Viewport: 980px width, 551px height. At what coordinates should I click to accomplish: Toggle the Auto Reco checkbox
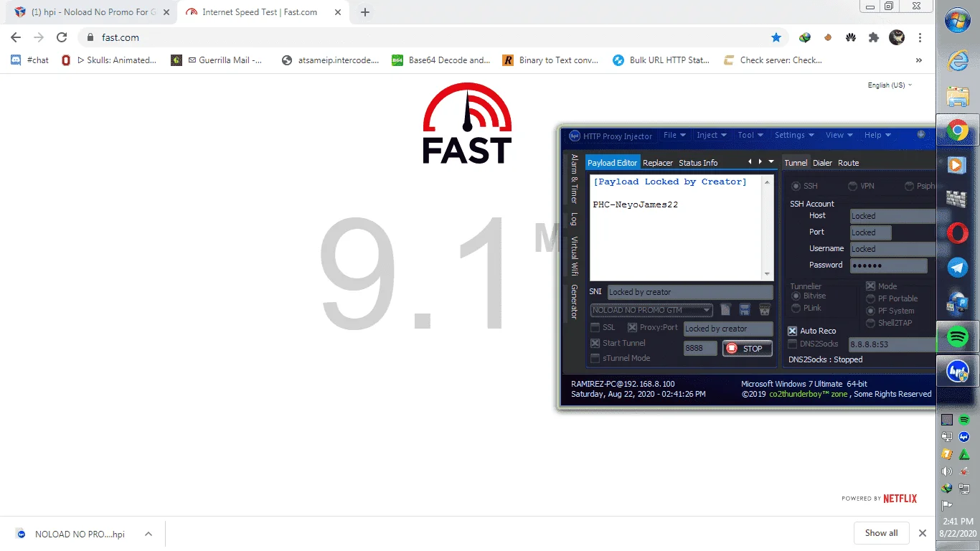tap(793, 331)
